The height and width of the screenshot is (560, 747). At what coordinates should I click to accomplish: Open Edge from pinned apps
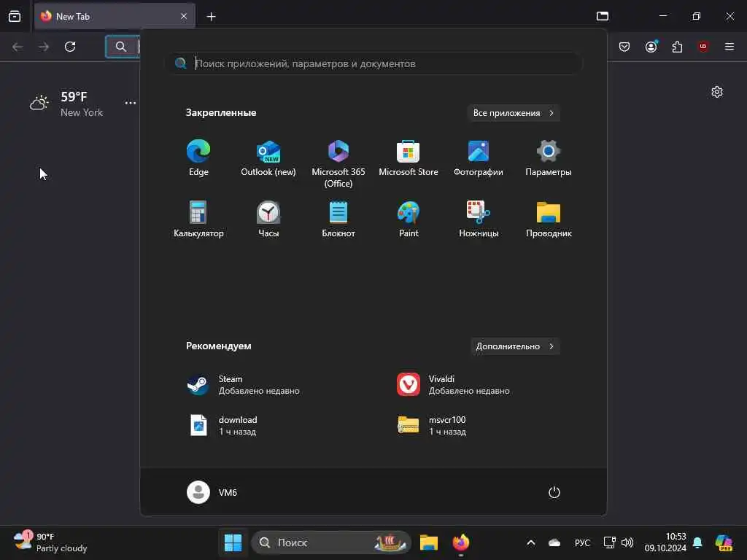(x=198, y=158)
